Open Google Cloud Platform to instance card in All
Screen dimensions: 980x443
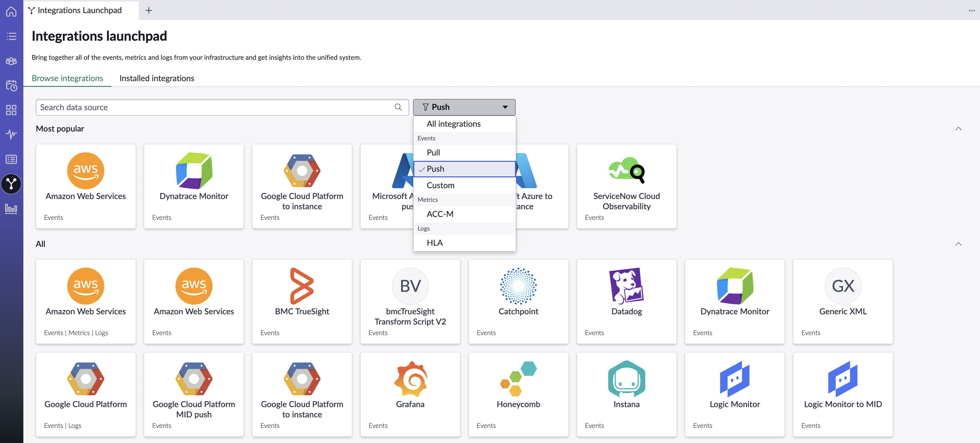click(x=302, y=394)
